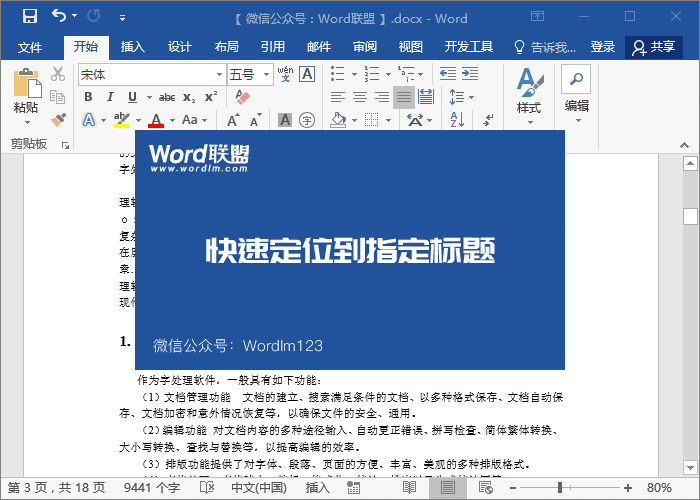The image size is (700, 500).
Task: Open the 开发工具 tab
Action: 469,46
